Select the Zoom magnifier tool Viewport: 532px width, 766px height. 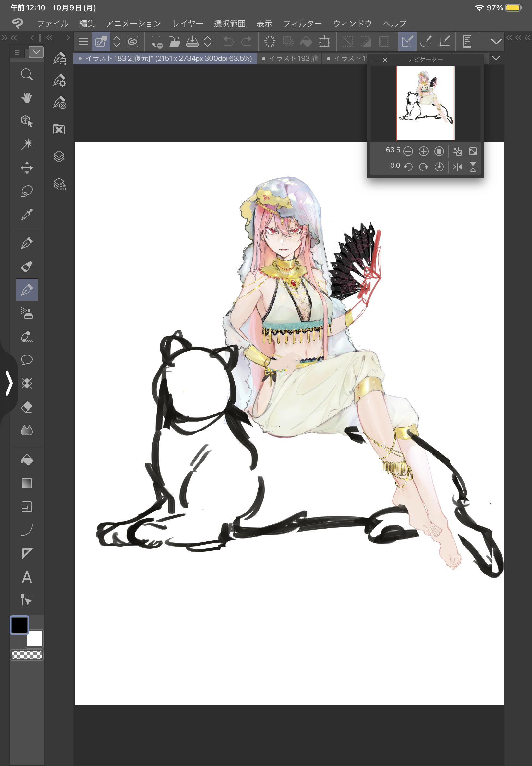27,74
